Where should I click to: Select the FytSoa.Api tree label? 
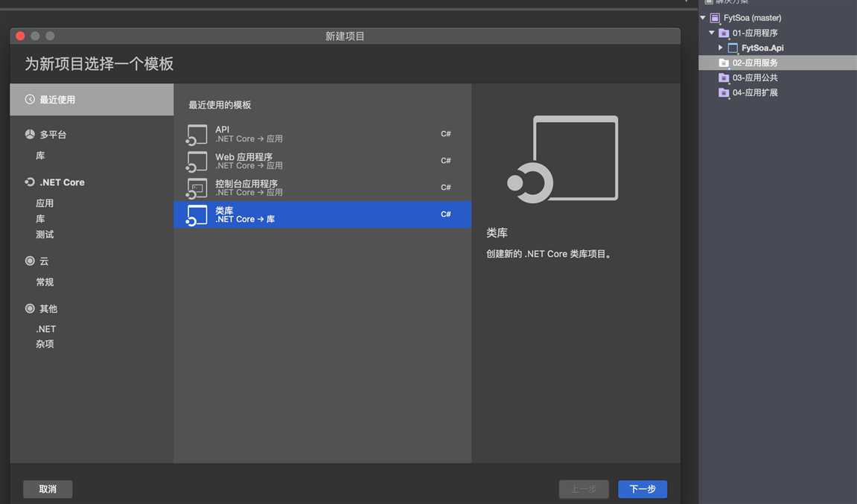(762, 48)
